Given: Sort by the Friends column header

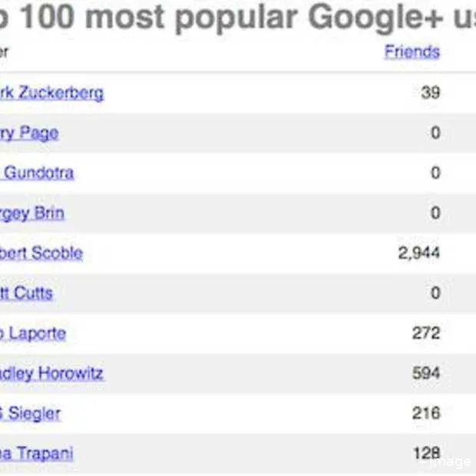Looking at the screenshot, I should [x=412, y=52].
